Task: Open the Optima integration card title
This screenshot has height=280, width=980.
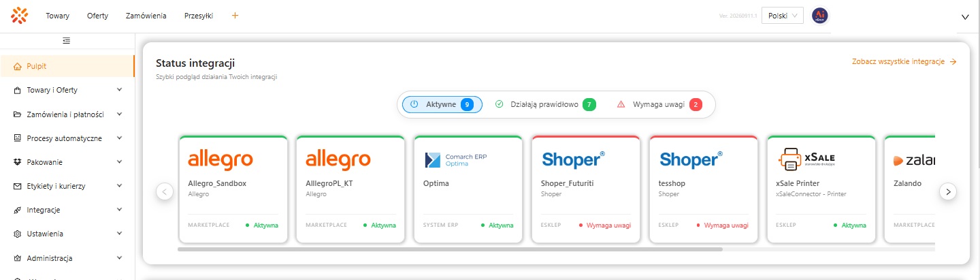Action: (x=436, y=183)
